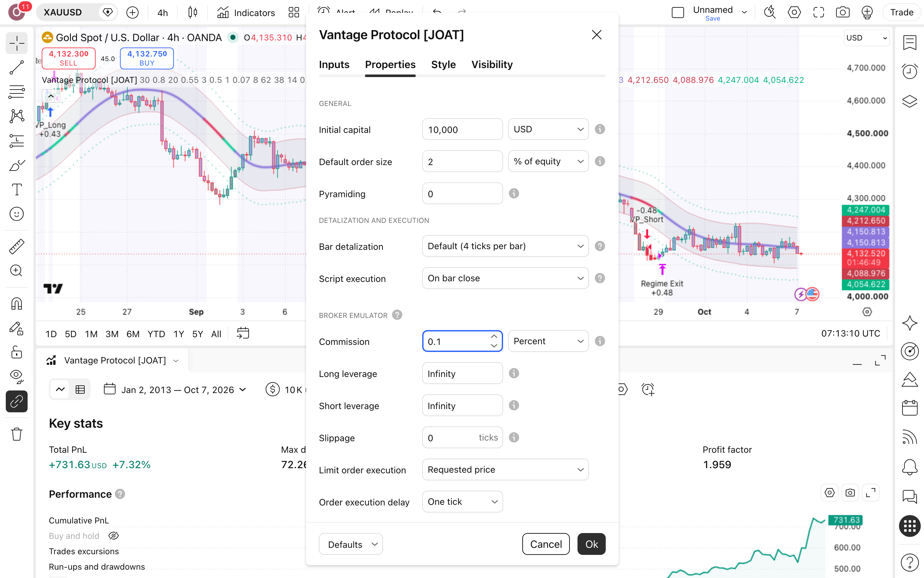Image resolution: width=924 pixels, height=578 pixels.
Task: Switch to the Inputs tab
Action: tap(334, 65)
